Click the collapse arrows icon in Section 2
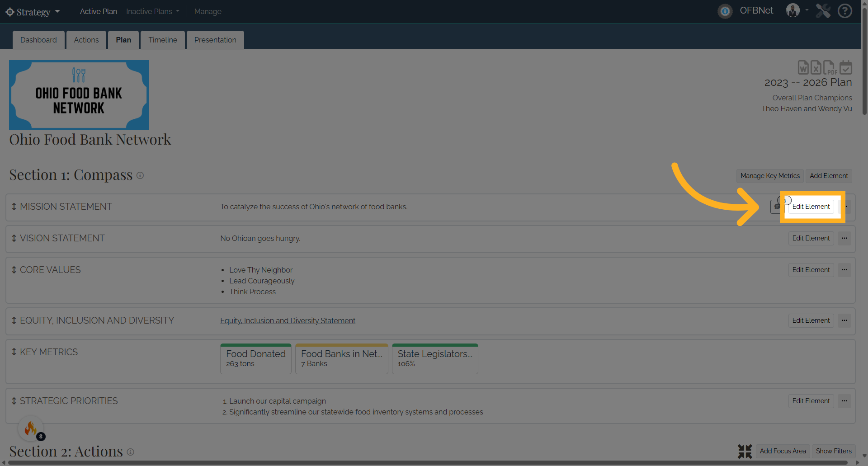868x466 pixels. click(745, 451)
